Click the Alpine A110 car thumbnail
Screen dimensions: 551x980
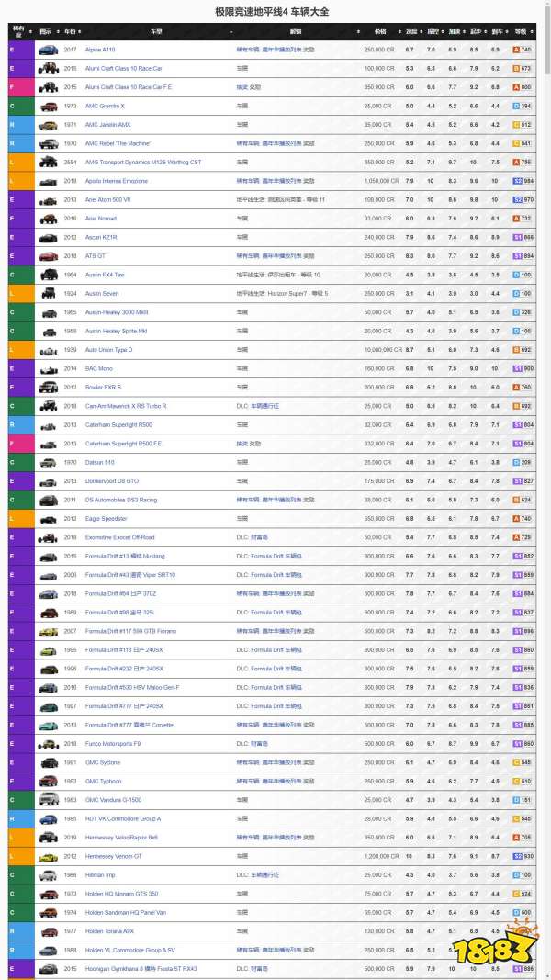click(x=48, y=50)
